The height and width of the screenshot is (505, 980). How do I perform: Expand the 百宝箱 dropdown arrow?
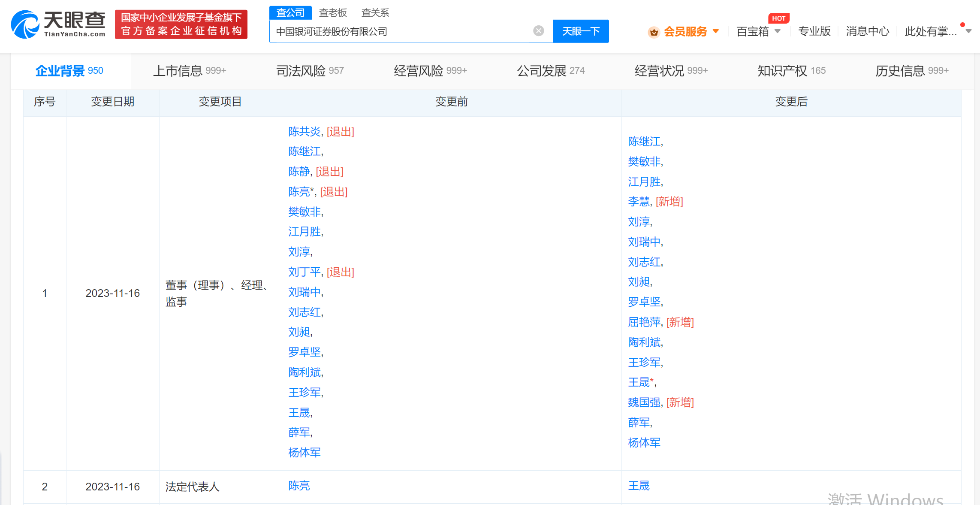[x=778, y=31]
